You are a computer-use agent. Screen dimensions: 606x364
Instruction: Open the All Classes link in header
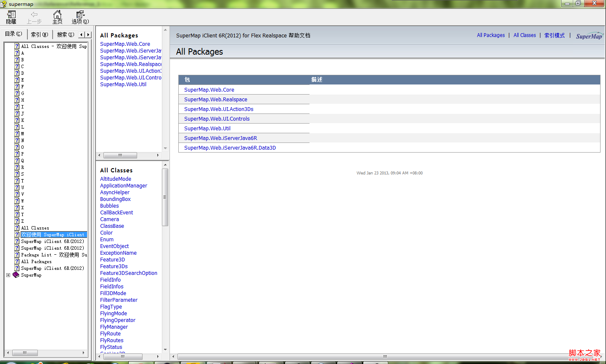pyautogui.click(x=524, y=35)
